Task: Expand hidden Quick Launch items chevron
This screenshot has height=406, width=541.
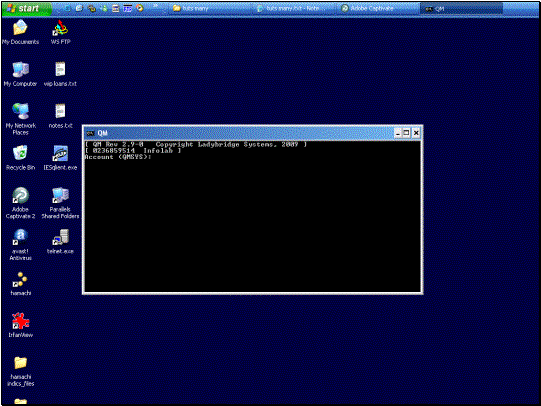Action: pyautogui.click(x=156, y=6)
